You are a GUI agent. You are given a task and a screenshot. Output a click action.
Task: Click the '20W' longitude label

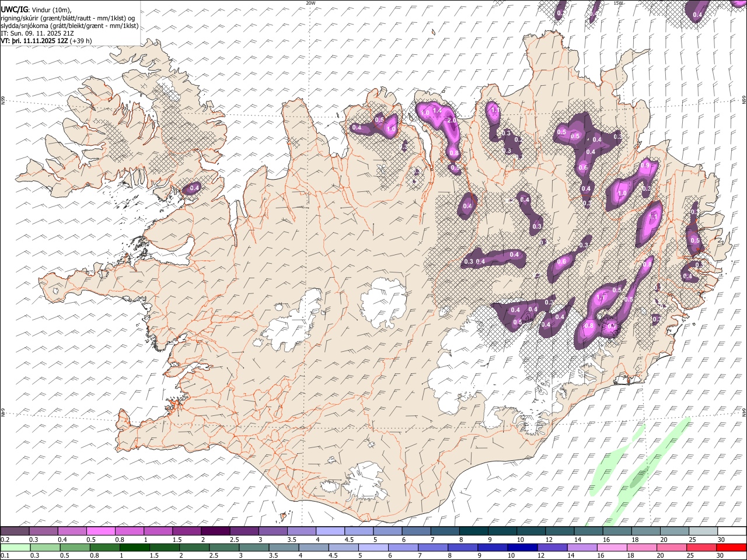[x=310, y=3]
